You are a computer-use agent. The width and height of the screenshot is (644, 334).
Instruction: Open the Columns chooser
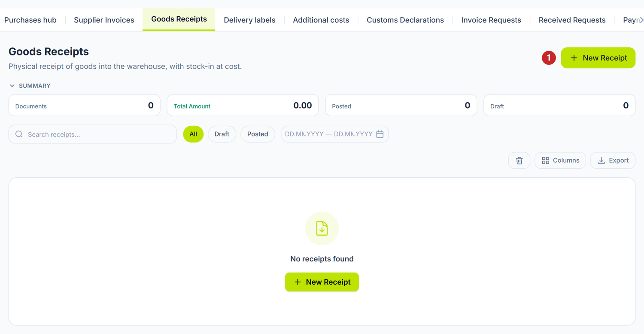[x=560, y=161]
